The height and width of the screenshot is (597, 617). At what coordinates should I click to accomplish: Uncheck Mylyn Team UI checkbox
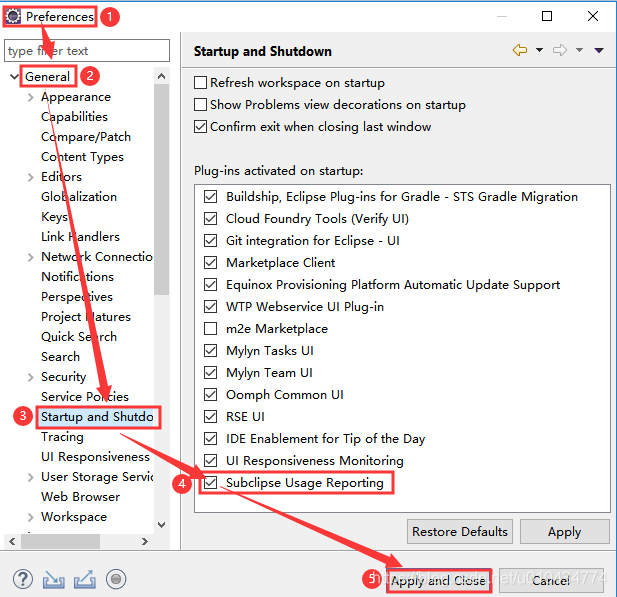coord(211,373)
